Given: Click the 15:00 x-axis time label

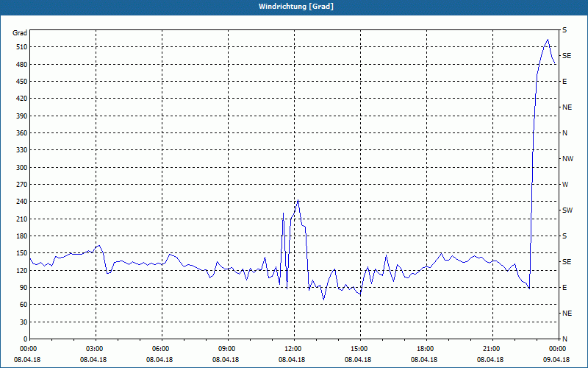Looking at the screenshot, I should point(358,349).
